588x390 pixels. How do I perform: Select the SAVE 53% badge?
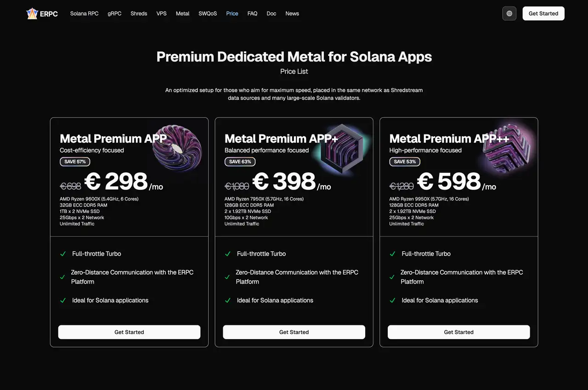click(405, 162)
